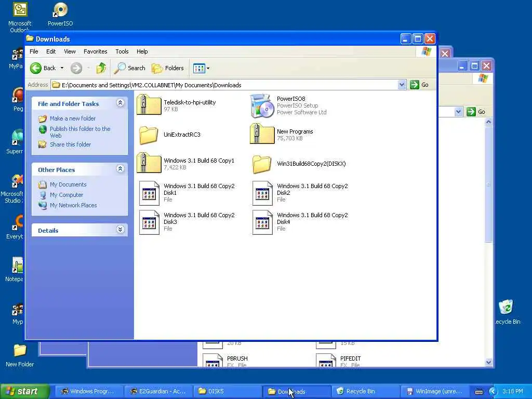Click background window scrollbar up arrow
Viewport: 532px width, 399px height.
coord(488,122)
